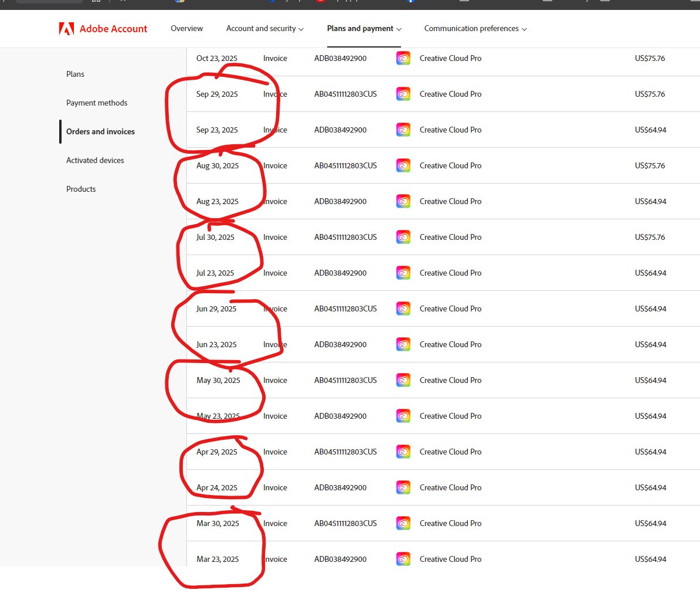Click Creative Cloud icon in Aug 23, 2025 row
Screen dimensions: 700x590
403,201
